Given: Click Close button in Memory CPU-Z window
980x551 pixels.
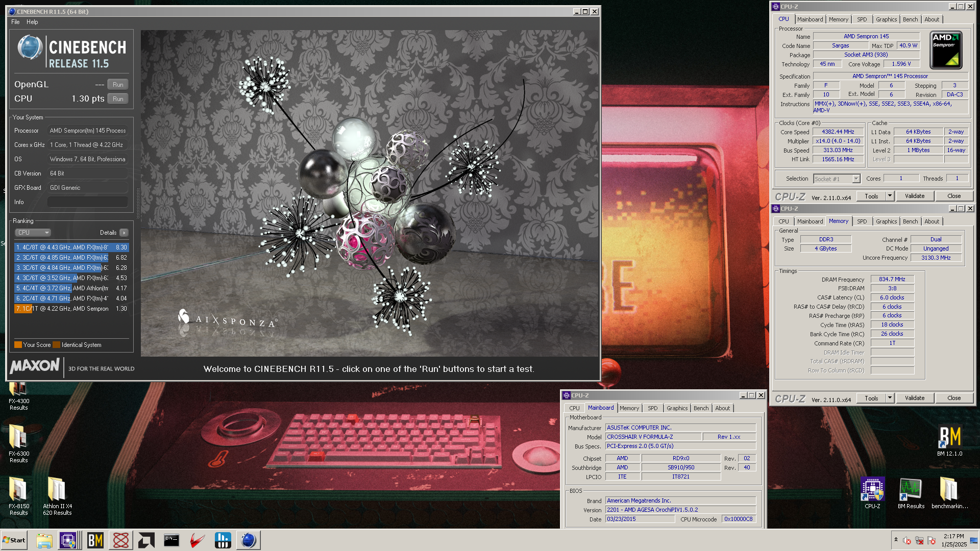Looking at the screenshot, I should click(x=954, y=398).
